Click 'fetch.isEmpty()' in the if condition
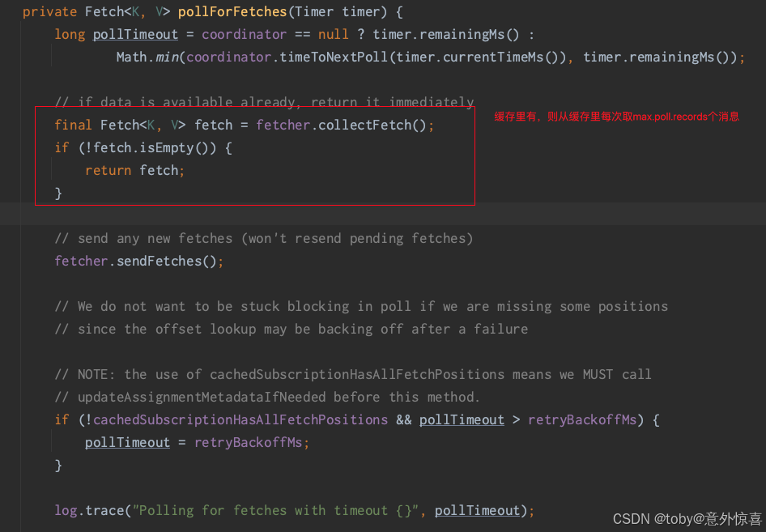The height and width of the screenshot is (532, 766). (x=151, y=147)
